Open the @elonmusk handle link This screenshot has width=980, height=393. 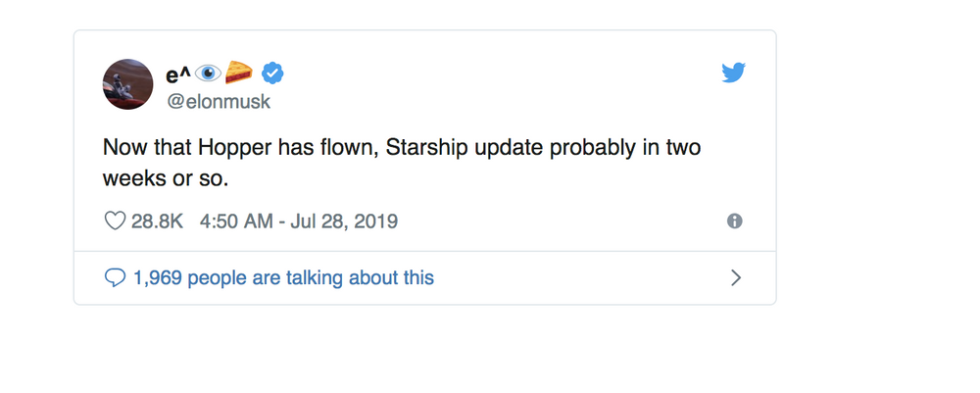pyautogui.click(x=219, y=101)
